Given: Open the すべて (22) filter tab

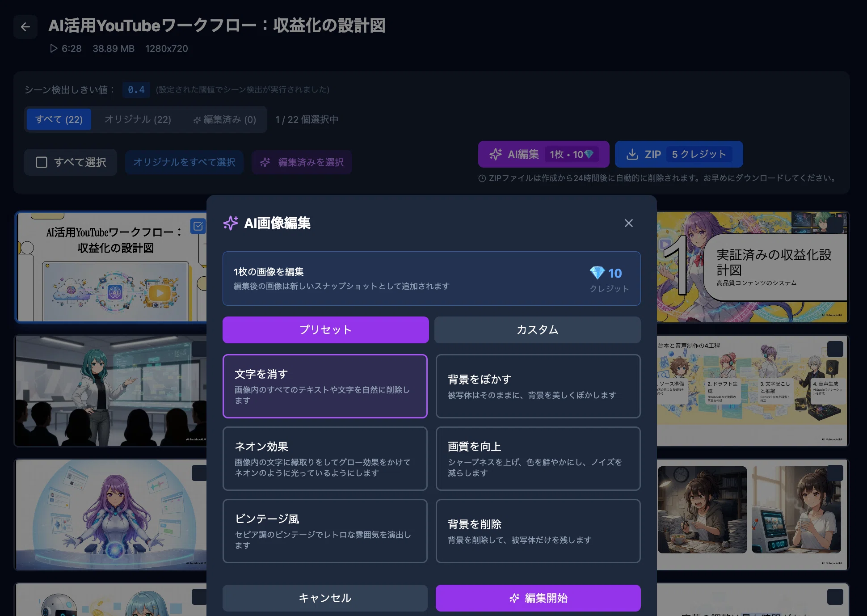Looking at the screenshot, I should coord(59,119).
